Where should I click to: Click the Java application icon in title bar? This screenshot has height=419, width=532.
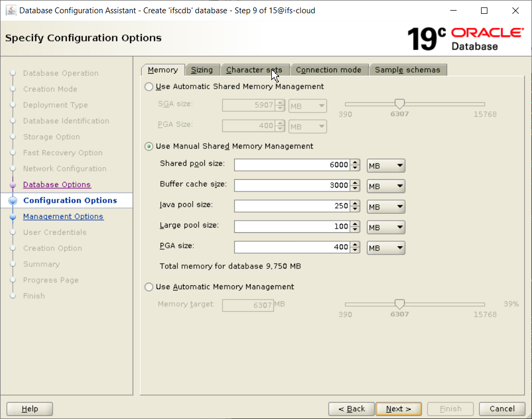coord(11,11)
